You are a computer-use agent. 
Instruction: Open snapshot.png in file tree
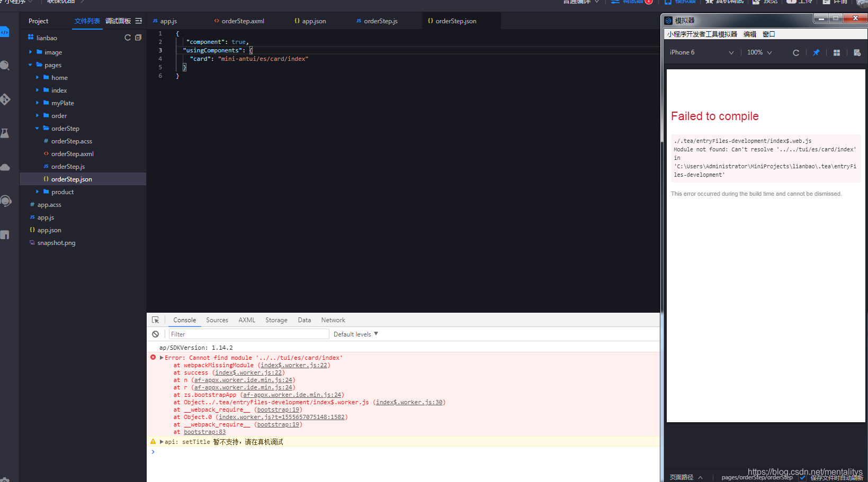pyautogui.click(x=56, y=243)
